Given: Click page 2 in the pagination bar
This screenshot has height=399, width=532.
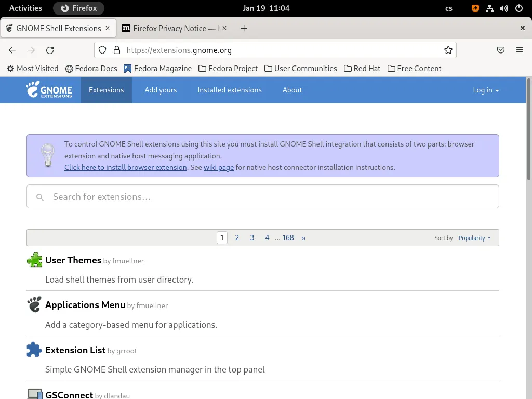Looking at the screenshot, I should [237, 237].
